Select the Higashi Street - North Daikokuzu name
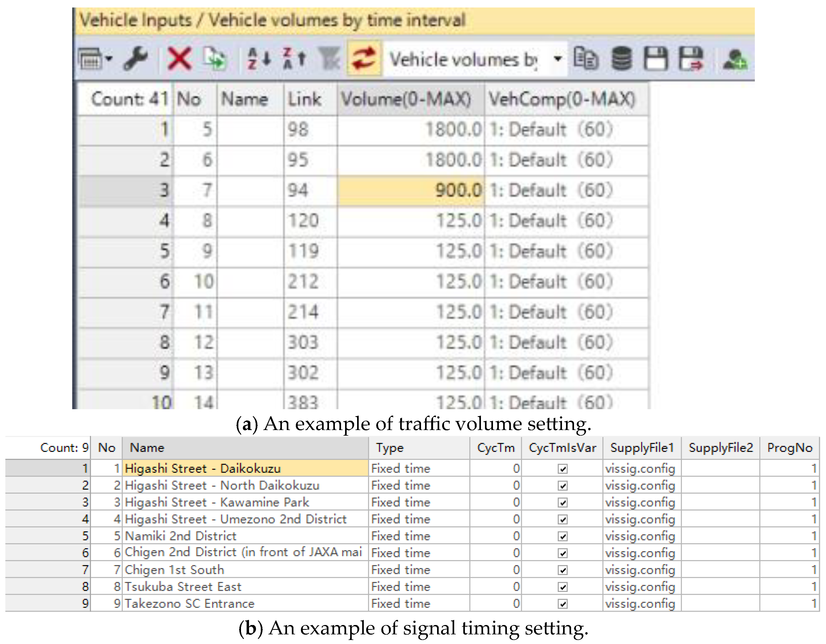 [x=245, y=485]
